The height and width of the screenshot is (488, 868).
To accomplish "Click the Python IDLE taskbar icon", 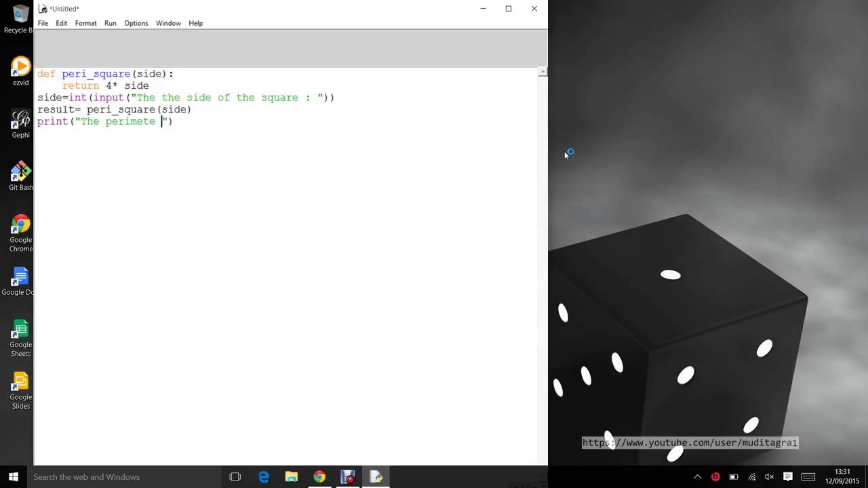I will click(x=376, y=476).
